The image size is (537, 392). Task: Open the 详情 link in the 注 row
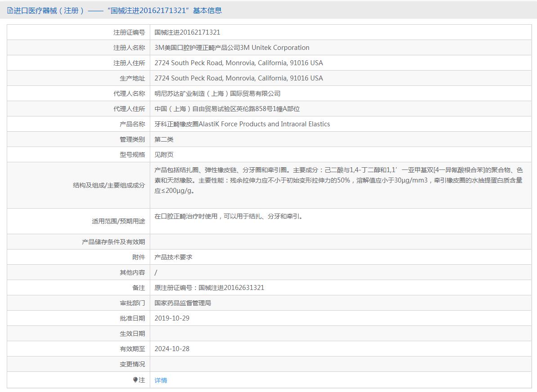pyautogui.click(x=161, y=380)
